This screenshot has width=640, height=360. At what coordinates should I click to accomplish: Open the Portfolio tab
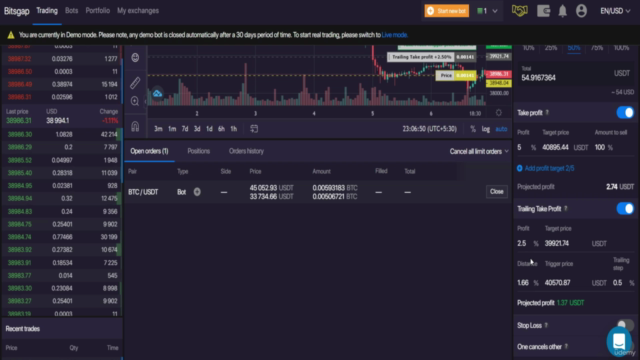[98, 11]
